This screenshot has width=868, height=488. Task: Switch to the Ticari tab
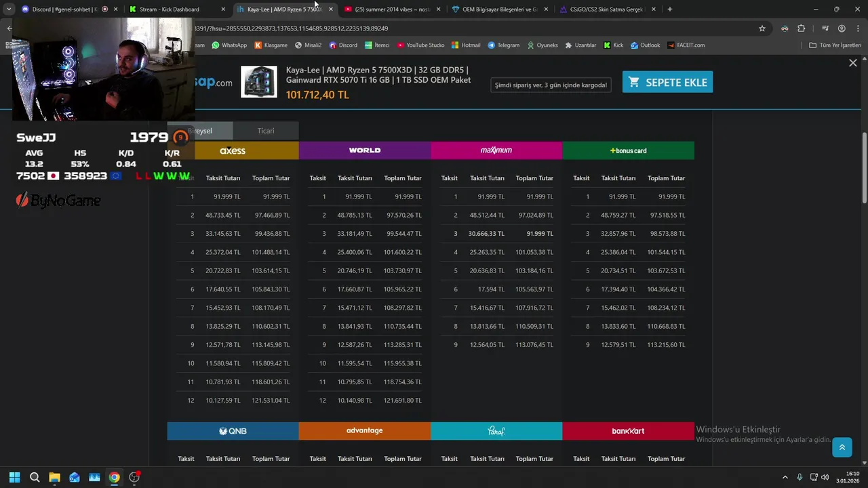[x=265, y=131]
